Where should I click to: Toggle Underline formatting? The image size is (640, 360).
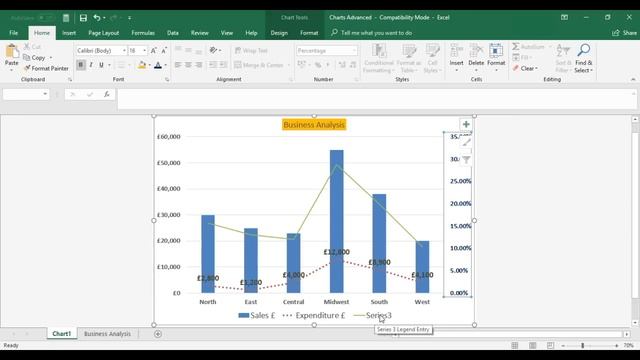(x=101, y=65)
